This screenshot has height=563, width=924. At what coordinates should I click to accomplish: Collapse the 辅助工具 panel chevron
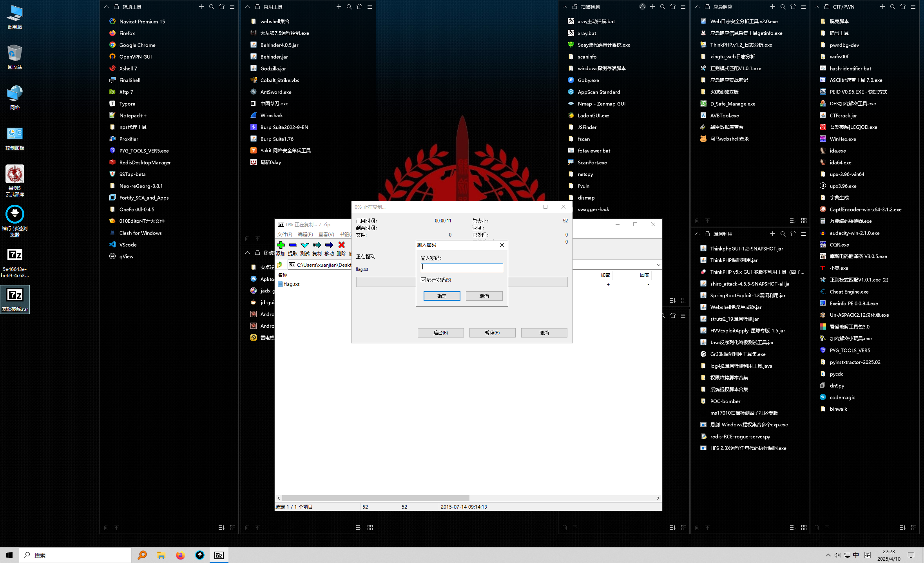coord(106,7)
